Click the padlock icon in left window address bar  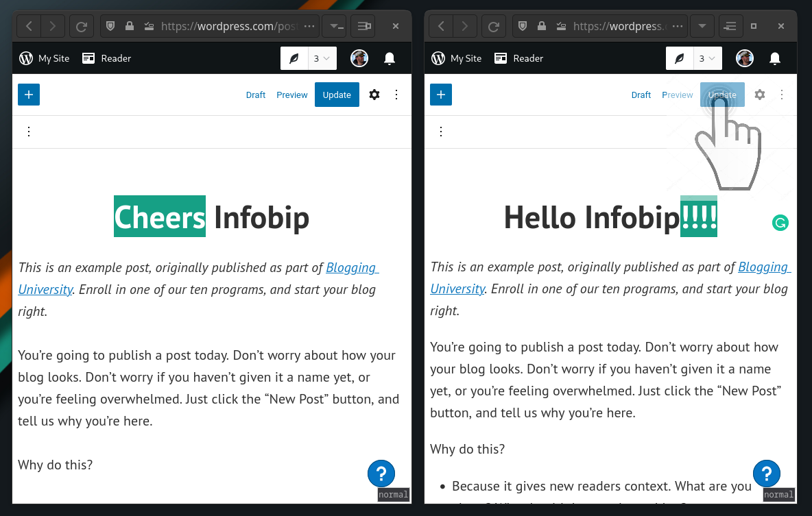tap(130, 26)
